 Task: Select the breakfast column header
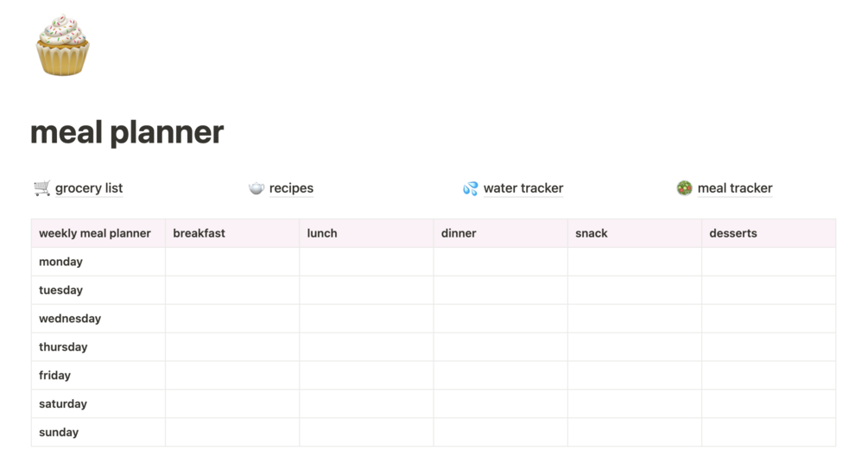(232, 233)
